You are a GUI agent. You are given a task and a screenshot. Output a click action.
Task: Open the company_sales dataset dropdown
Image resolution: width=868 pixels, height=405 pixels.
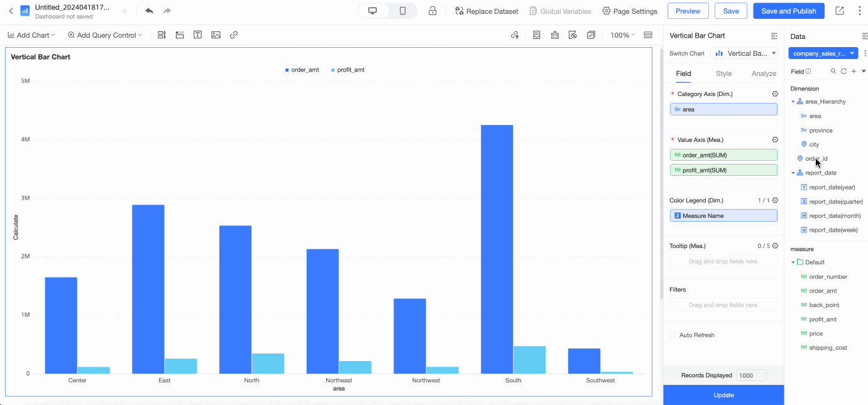click(x=823, y=53)
